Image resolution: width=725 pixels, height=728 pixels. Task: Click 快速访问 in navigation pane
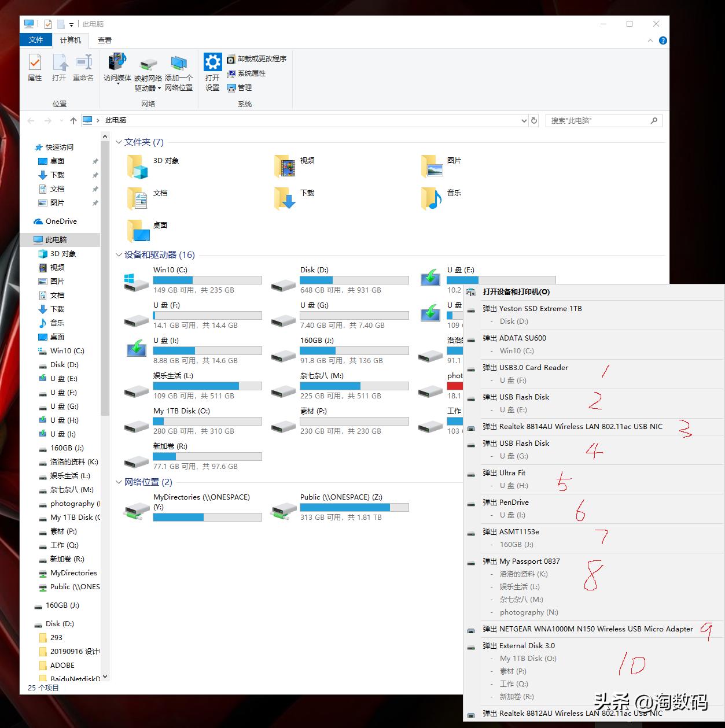[59, 147]
